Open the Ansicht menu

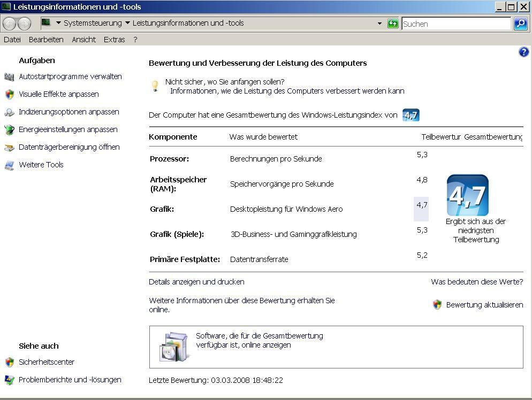click(x=84, y=40)
